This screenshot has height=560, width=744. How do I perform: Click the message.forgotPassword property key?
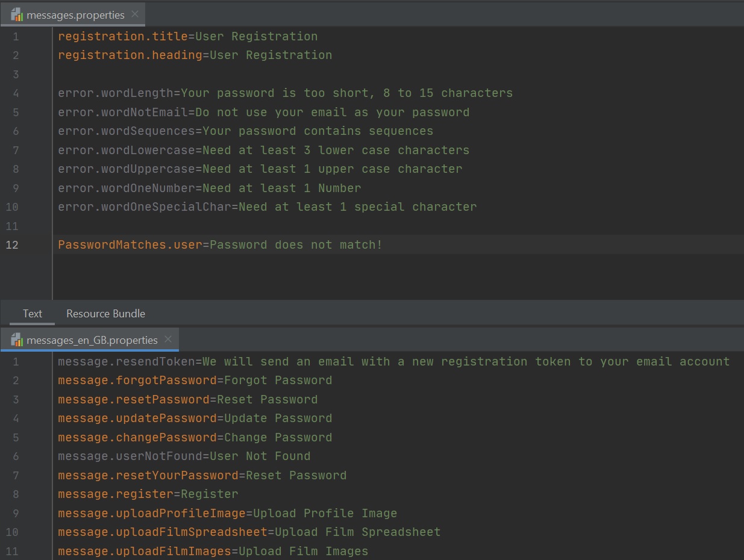137,381
